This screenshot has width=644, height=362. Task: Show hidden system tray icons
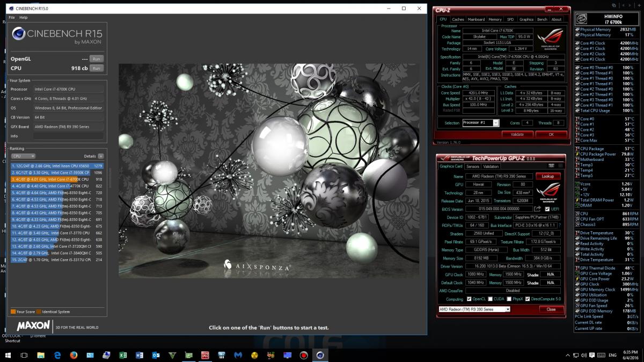click(567, 355)
